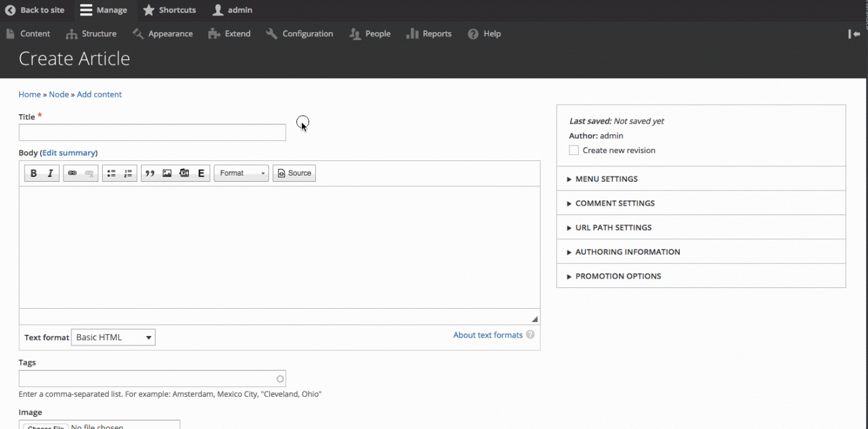
Task: Click the block quote icon
Action: 150,173
